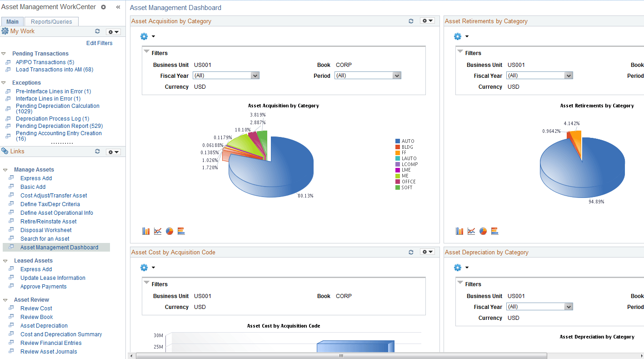
Task: Open the Period dropdown in Asset Acquisition filters
Action: 395,76
